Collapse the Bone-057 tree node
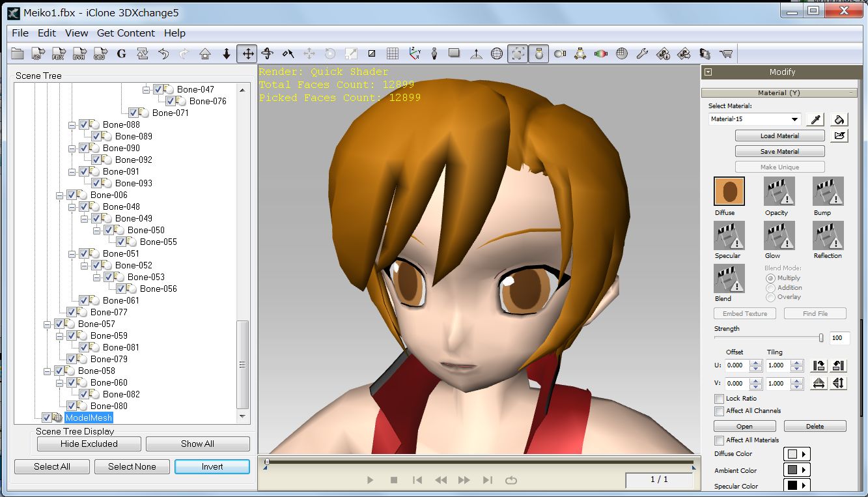The image size is (868, 497). tap(48, 324)
